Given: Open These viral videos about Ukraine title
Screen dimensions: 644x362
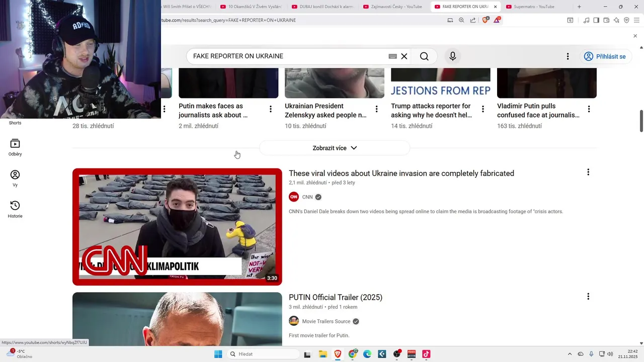Looking at the screenshot, I should tap(401, 173).
